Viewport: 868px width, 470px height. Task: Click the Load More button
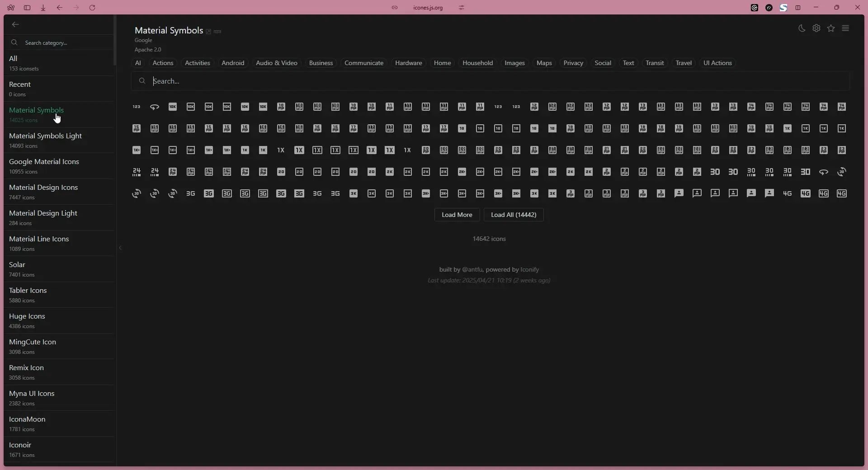point(457,215)
